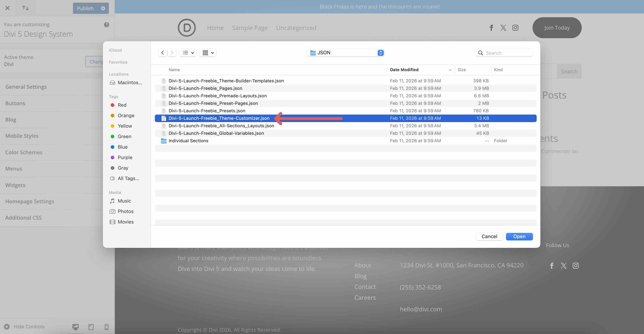
Task: Click the import/export arrows icon near Publish
Action: pyautogui.click(x=26, y=8)
